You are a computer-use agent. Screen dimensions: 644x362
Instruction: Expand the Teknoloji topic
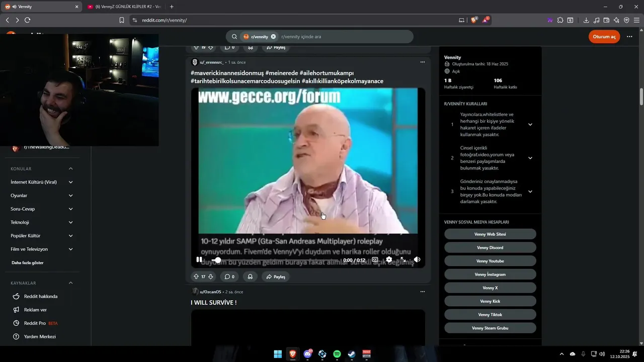[x=70, y=222]
